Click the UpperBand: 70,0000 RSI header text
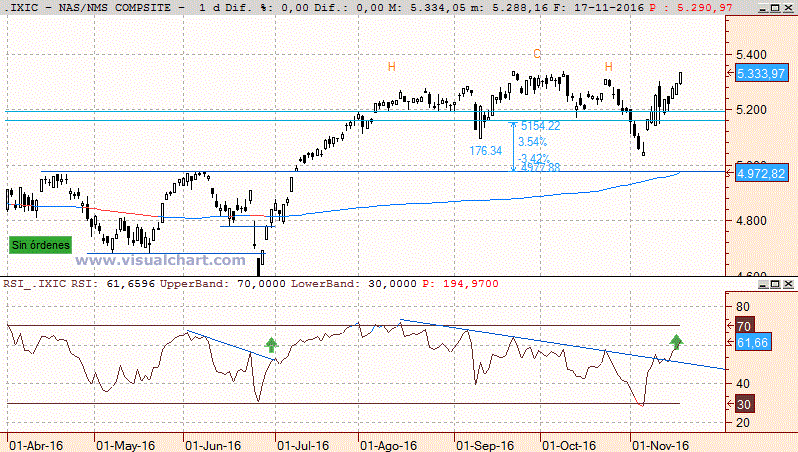This screenshot has height=452, width=798. pyautogui.click(x=223, y=284)
